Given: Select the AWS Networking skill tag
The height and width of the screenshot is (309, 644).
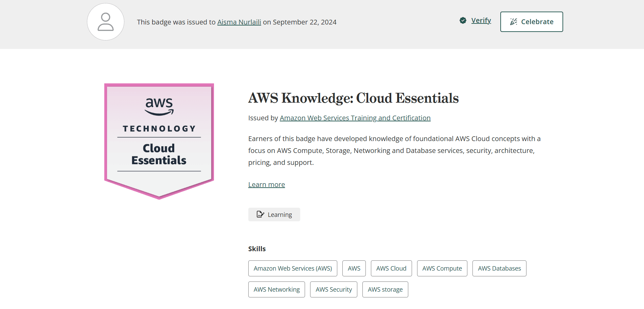Looking at the screenshot, I should click(x=276, y=289).
